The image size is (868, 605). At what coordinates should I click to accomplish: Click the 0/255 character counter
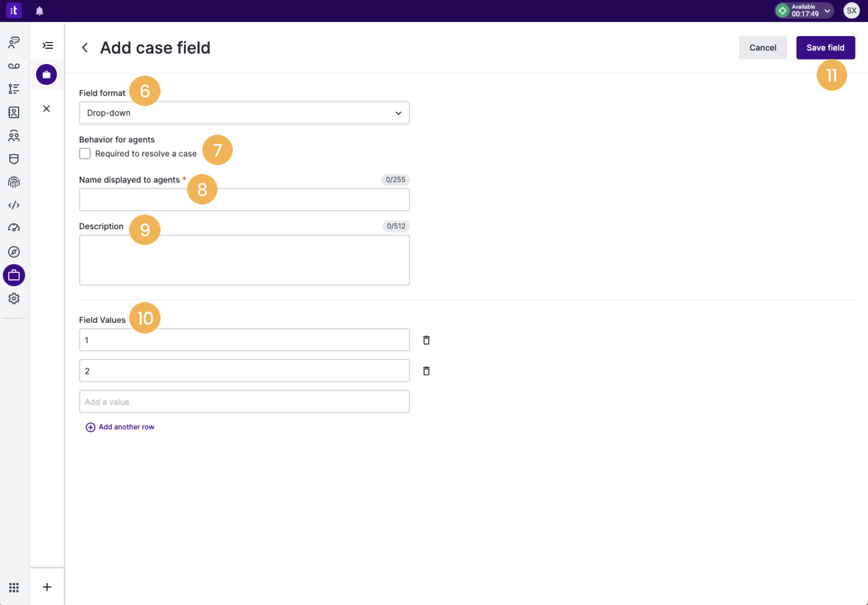(x=395, y=179)
